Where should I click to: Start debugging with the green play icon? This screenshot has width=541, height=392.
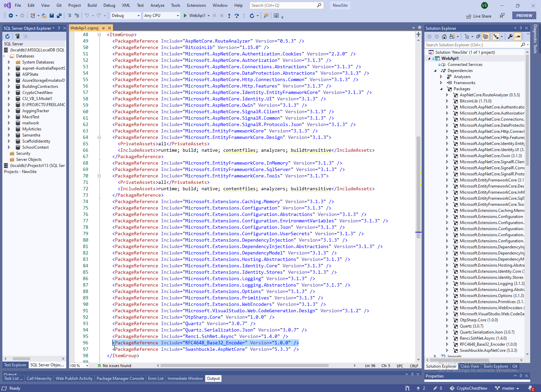[185, 16]
